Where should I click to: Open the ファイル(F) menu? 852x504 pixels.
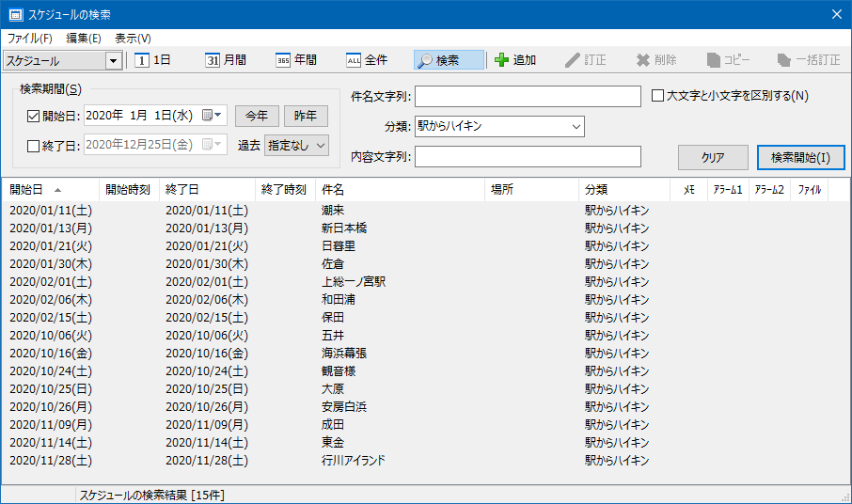point(30,39)
